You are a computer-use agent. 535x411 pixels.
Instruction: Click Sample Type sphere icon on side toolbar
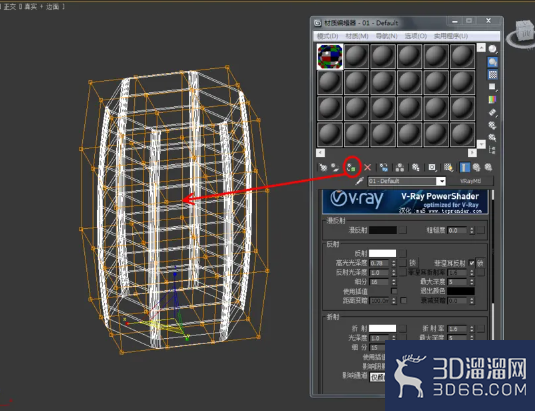pyautogui.click(x=492, y=49)
